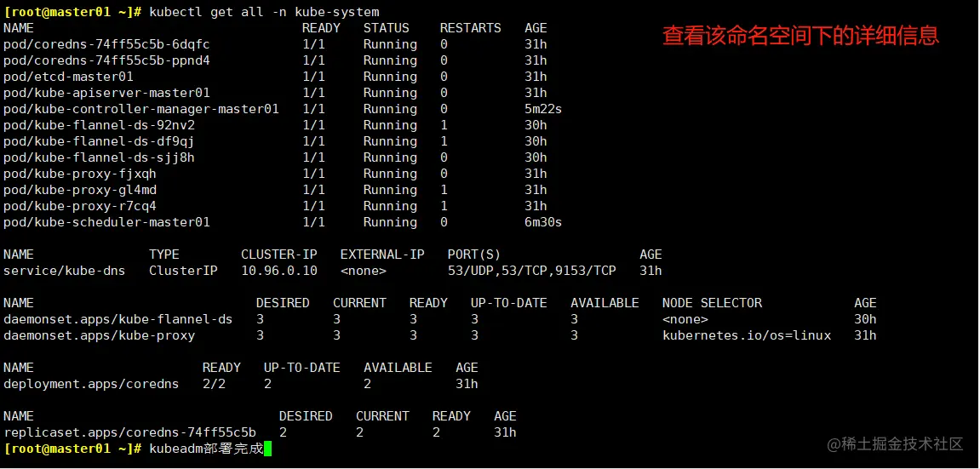Click the 6m30s age value
Screen dimensions: 980x469
point(543,222)
